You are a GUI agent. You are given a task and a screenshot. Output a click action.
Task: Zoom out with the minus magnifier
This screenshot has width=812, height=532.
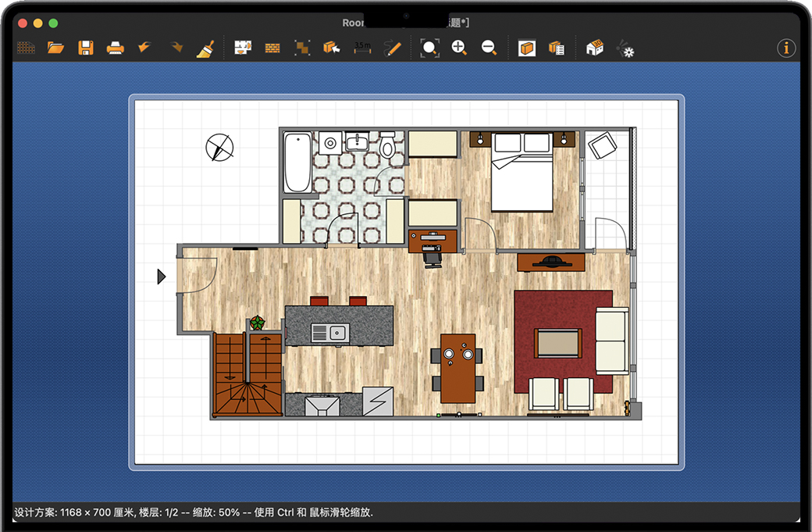[x=489, y=48]
